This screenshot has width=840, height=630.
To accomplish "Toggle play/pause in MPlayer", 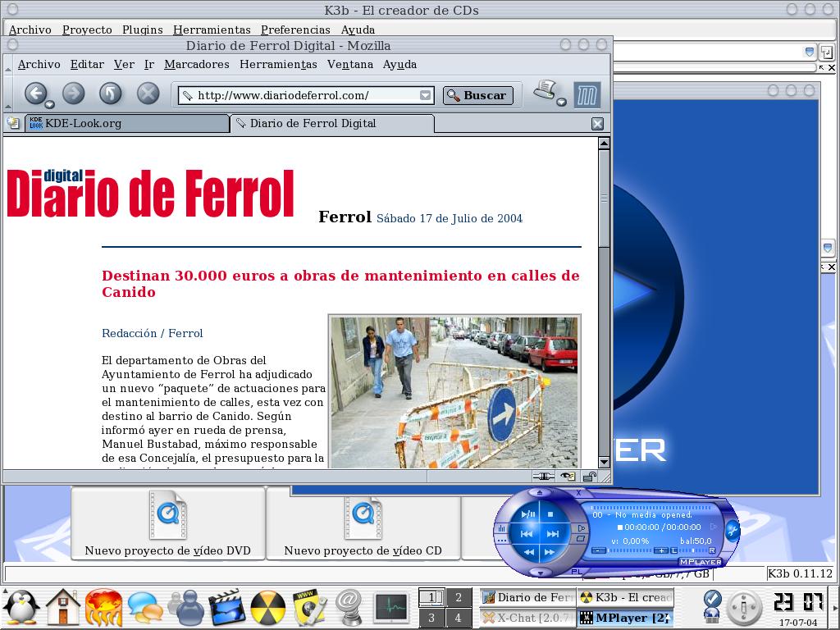I will click(527, 514).
